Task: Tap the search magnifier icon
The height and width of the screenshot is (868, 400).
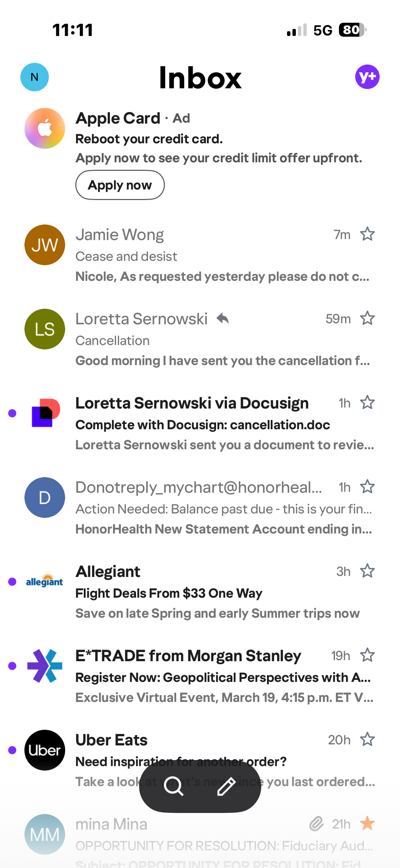Action: click(x=173, y=786)
